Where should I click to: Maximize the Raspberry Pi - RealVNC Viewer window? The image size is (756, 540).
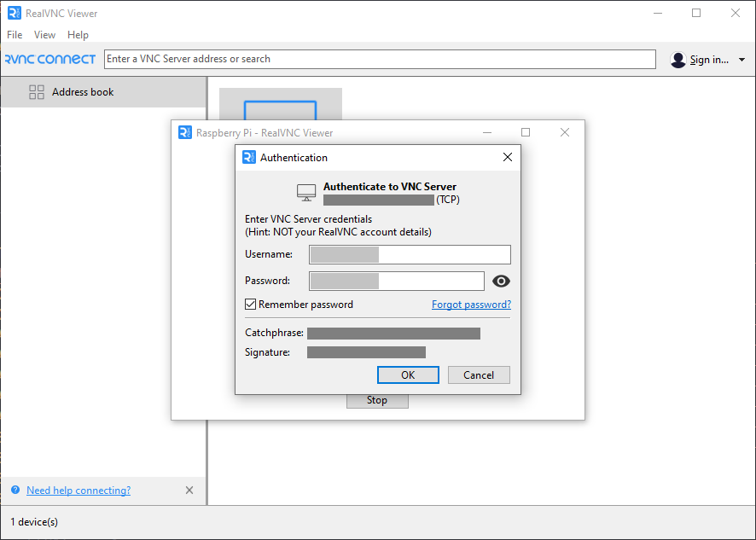click(526, 132)
